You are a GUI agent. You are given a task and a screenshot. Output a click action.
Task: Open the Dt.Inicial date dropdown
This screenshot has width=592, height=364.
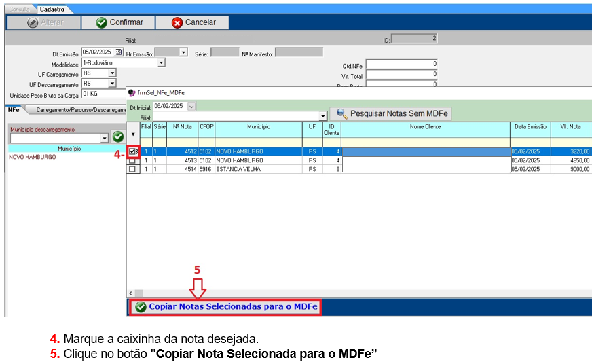191,107
